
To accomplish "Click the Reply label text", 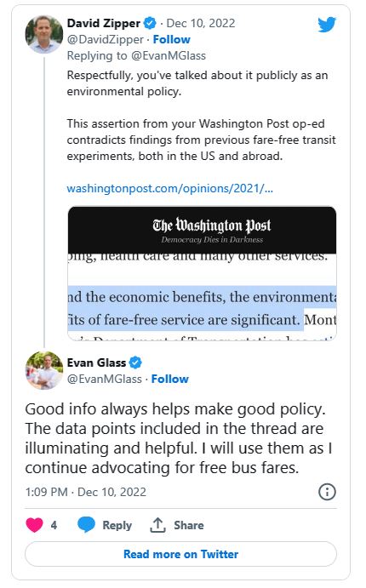I will (x=117, y=525).
